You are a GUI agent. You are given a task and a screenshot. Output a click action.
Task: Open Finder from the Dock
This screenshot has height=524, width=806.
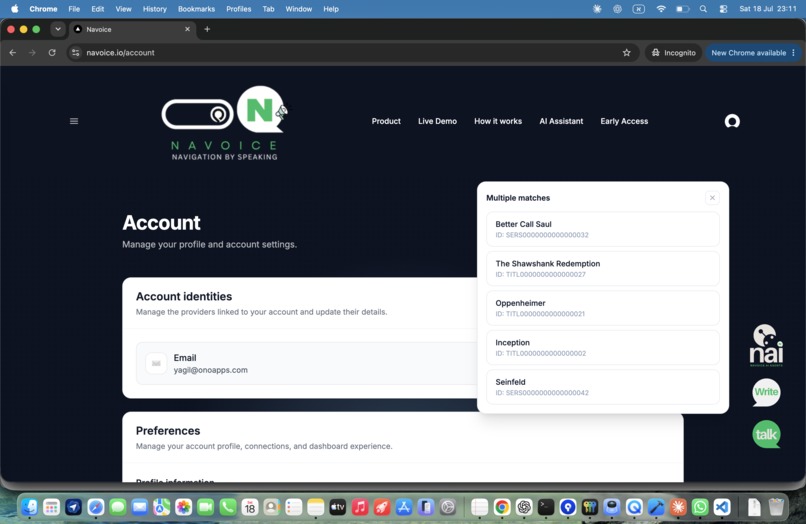click(x=29, y=508)
